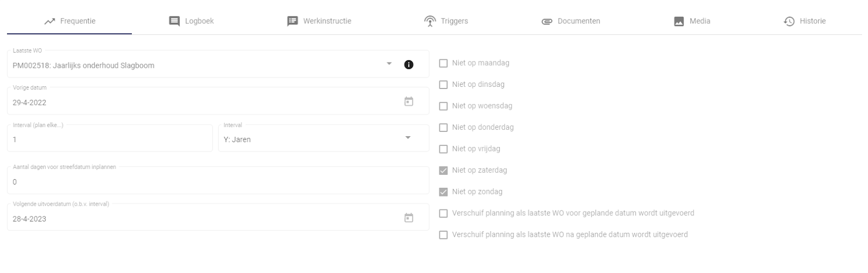Click the Historie clock icon
The width and height of the screenshot is (868, 273).
789,21
